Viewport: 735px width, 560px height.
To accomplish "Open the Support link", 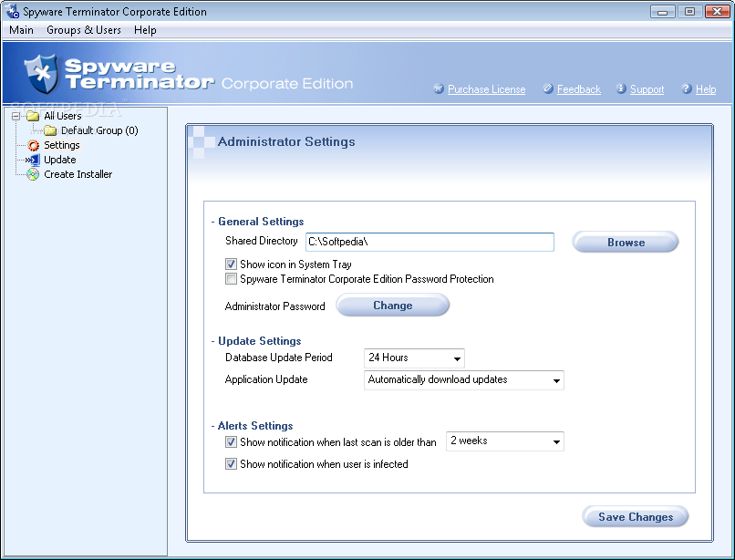I will click(647, 89).
